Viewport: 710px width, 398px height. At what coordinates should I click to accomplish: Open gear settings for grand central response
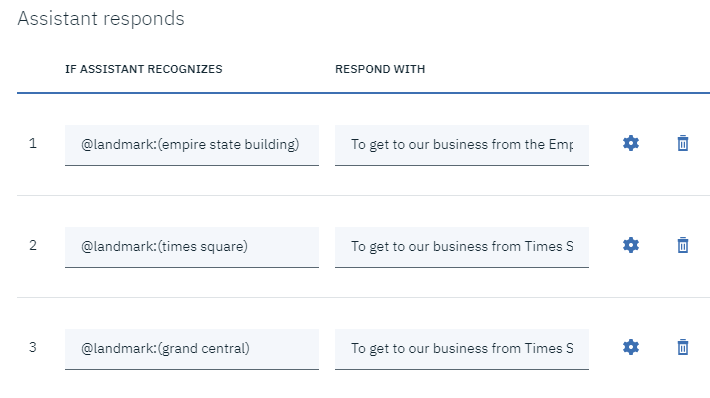point(631,347)
